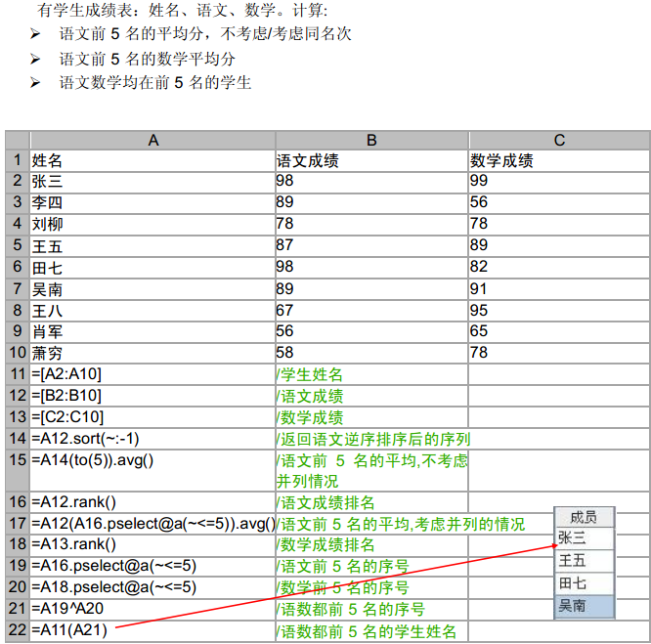The height and width of the screenshot is (644, 651).
Task: Click formula =A16.pselect@a(~<=5)
Action: click(x=152, y=567)
